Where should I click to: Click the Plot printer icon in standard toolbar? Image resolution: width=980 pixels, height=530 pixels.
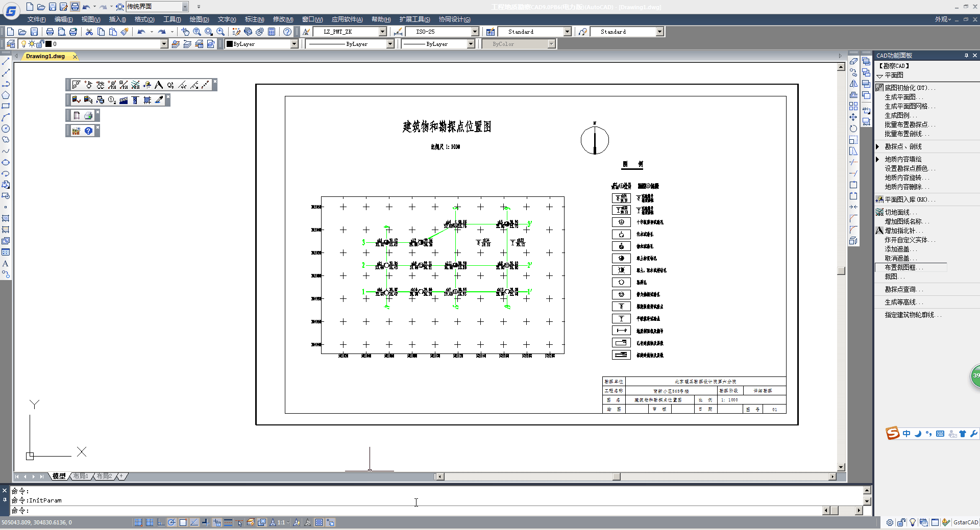50,32
